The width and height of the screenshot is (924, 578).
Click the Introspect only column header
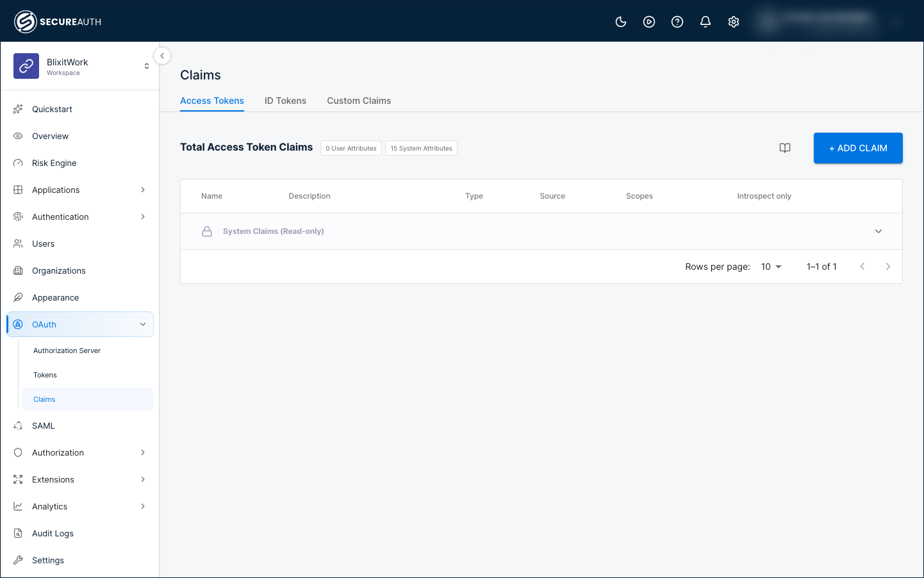tap(764, 196)
